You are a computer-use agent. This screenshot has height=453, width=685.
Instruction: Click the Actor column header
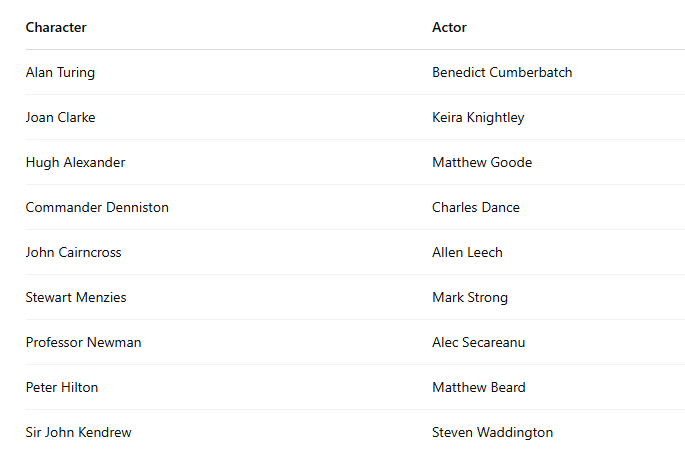tap(449, 28)
